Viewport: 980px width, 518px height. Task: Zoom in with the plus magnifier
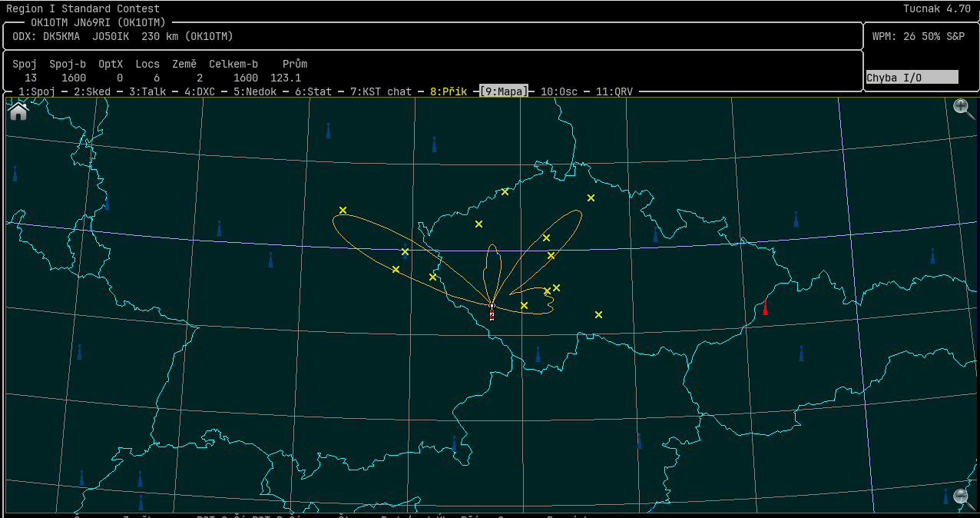point(963,108)
